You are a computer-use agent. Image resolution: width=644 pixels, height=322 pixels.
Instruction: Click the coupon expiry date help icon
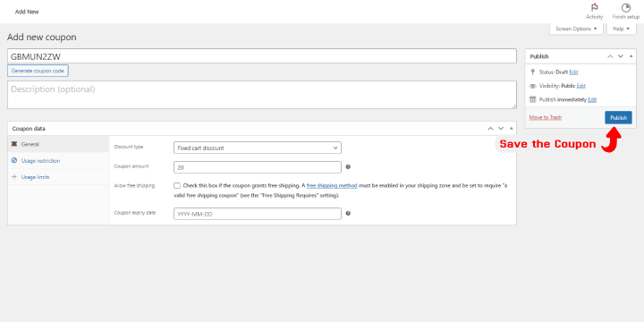[348, 214]
